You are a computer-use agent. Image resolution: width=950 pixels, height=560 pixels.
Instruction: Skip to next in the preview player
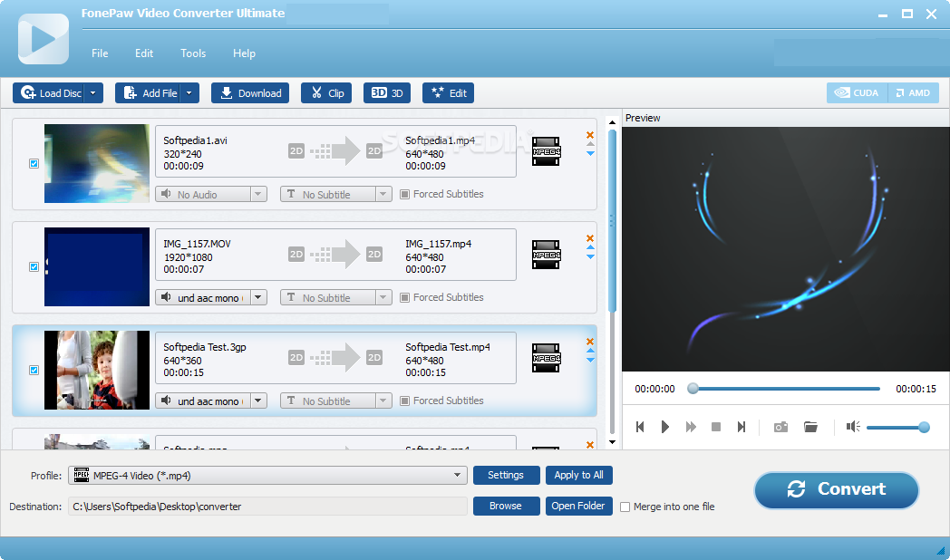coord(741,427)
